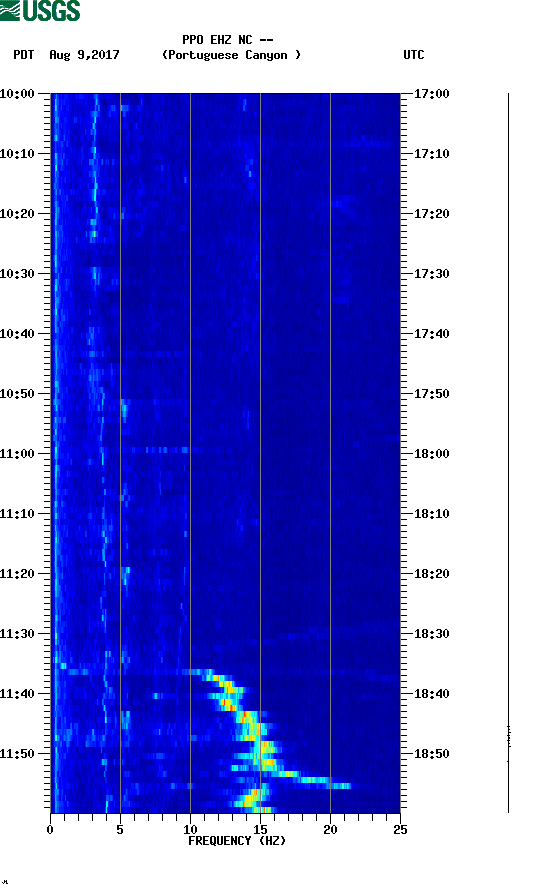Click the '17:50' UTC time label
552x893 pixels.
click(x=431, y=394)
